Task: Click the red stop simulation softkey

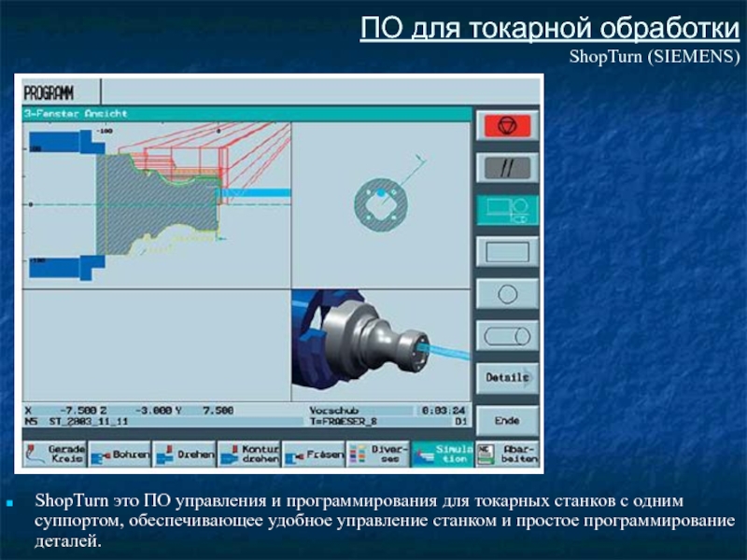Action: pyautogui.click(x=507, y=126)
